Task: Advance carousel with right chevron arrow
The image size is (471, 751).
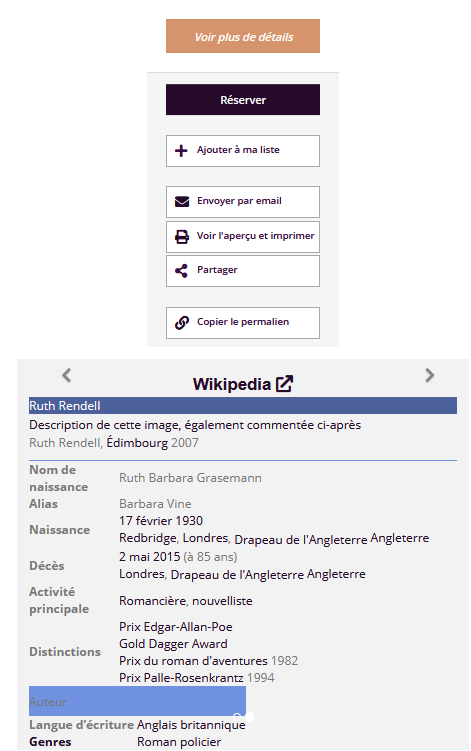Action: 430,375
